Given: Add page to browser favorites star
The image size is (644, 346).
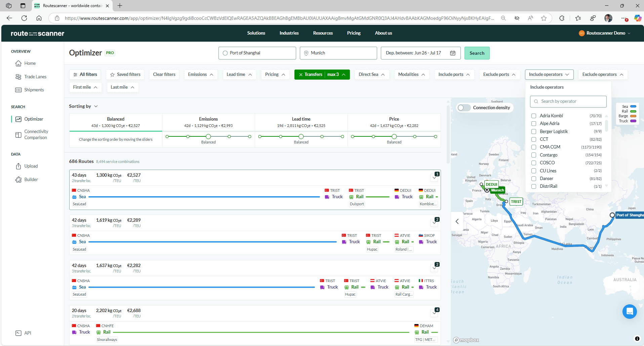Looking at the screenshot, I should click(544, 18).
